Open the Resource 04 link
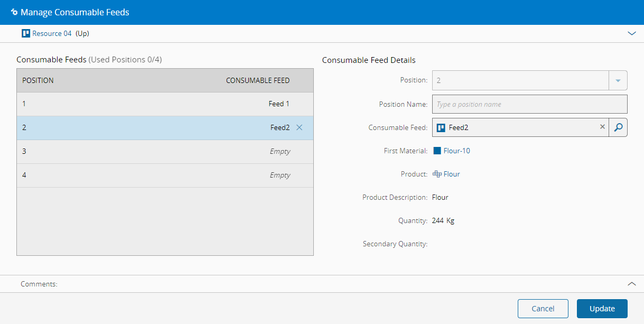The width and height of the screenshot is (644, 324). (52, 33)
